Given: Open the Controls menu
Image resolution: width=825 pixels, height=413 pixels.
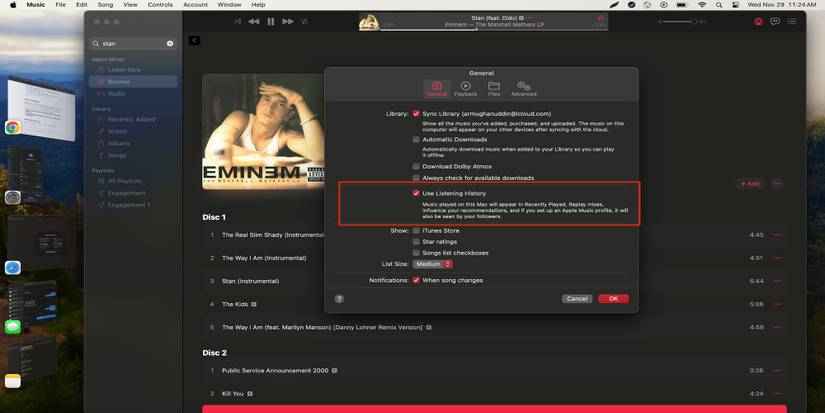Looking at the screenshot, I should coord(160,5).
